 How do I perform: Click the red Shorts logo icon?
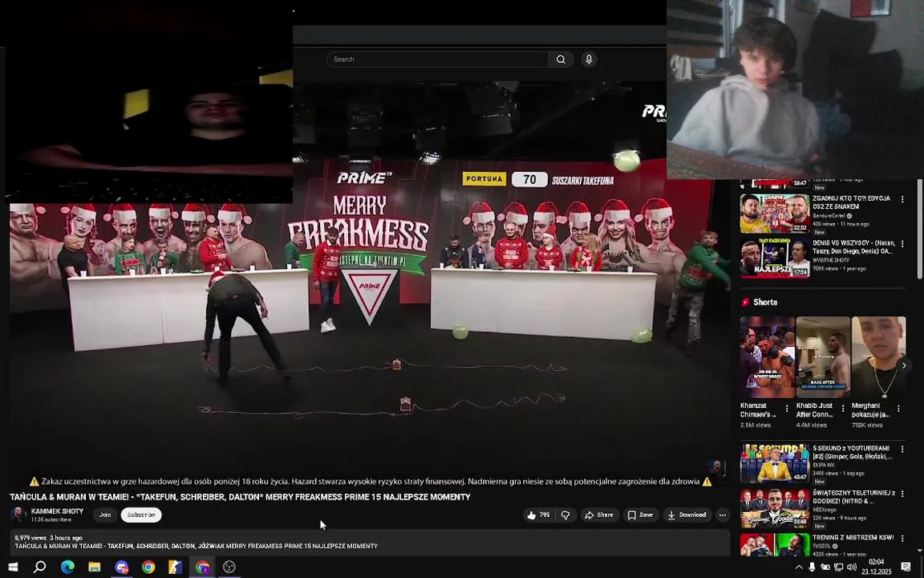tap(745, 302)
